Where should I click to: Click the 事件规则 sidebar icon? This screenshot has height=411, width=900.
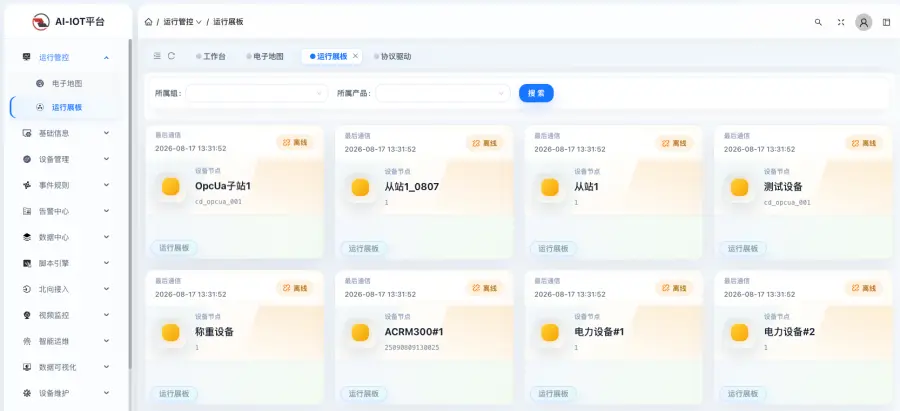[26, 185]
